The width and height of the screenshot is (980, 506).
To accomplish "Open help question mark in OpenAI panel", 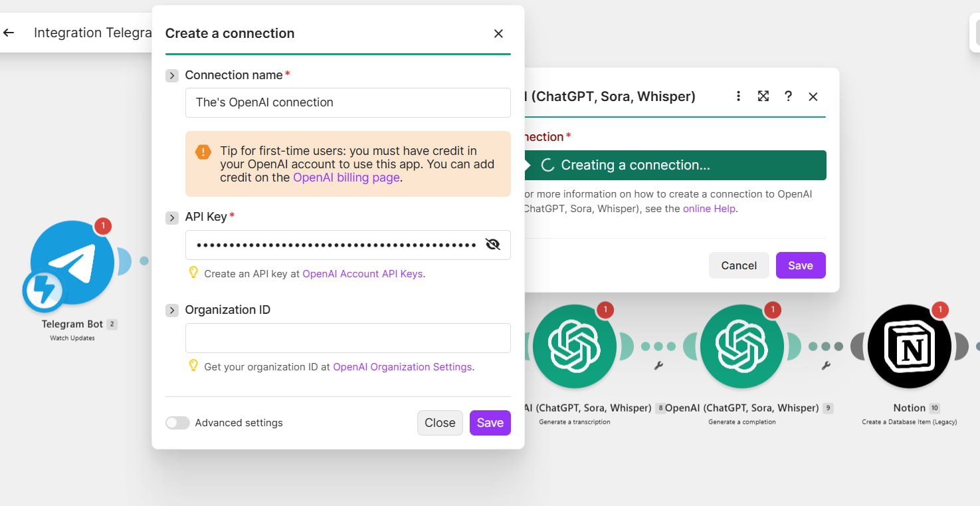I will pos(788,96).
